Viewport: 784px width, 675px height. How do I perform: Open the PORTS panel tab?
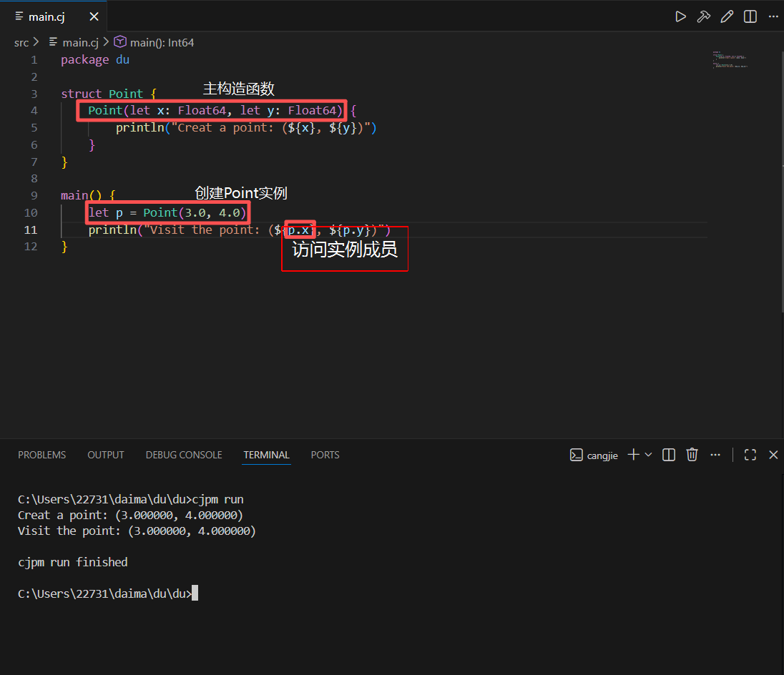tap(325, 455)
